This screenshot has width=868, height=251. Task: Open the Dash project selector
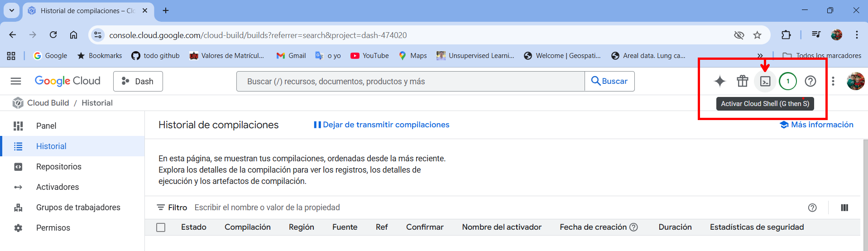tap(138, 81)
